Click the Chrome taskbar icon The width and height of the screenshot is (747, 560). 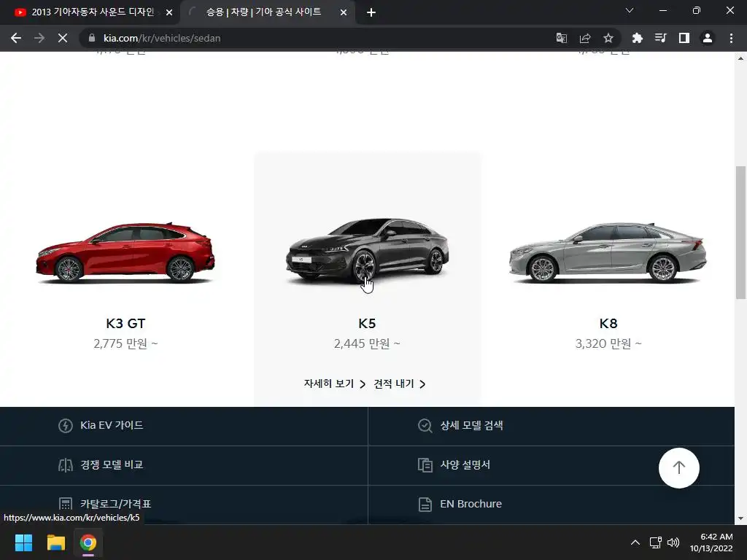click(88, 542)
